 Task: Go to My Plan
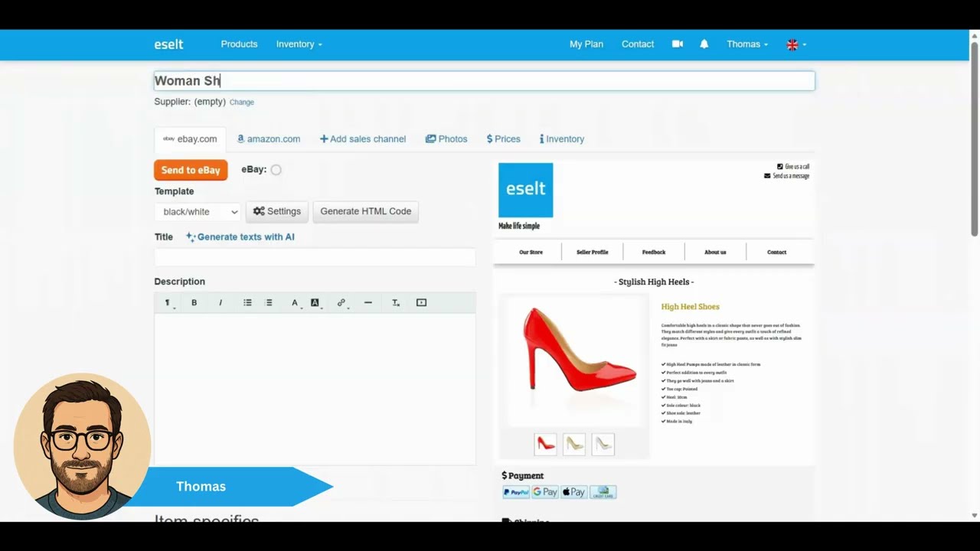click(x=586, y=44)
